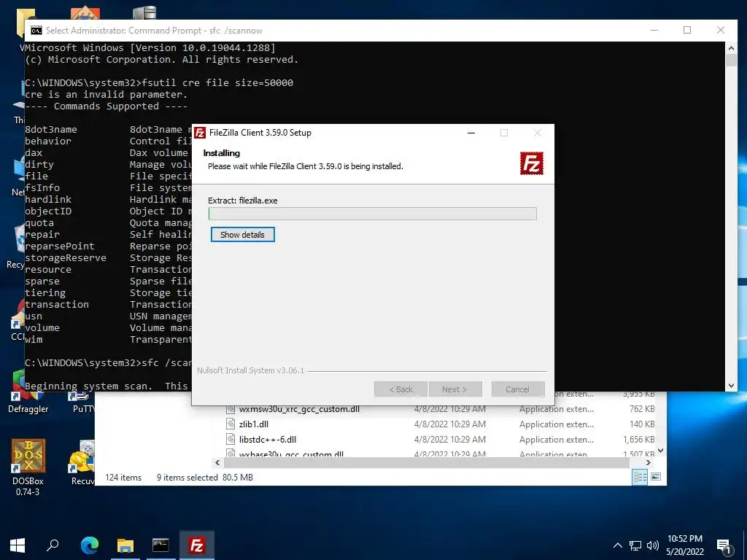Click '9 items selected 80.5 MB' status text
This screenshot has width=747, height=560.
205,477
